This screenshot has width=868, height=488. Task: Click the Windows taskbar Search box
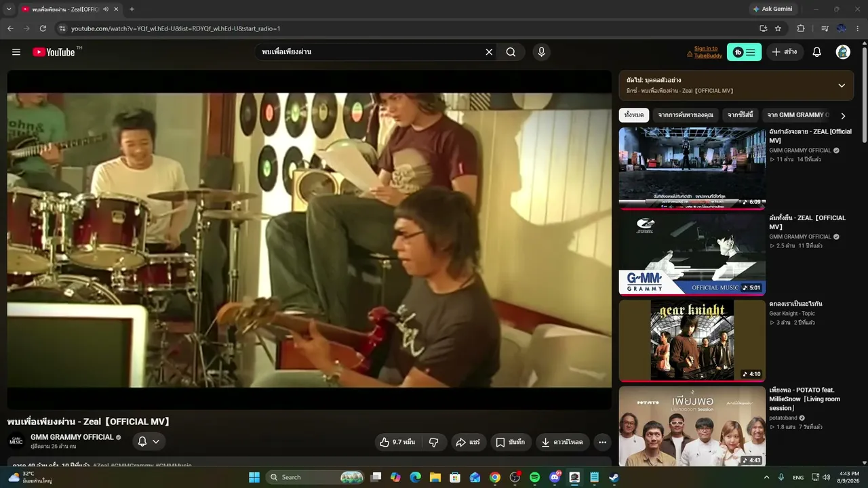(x=315, y=477)
